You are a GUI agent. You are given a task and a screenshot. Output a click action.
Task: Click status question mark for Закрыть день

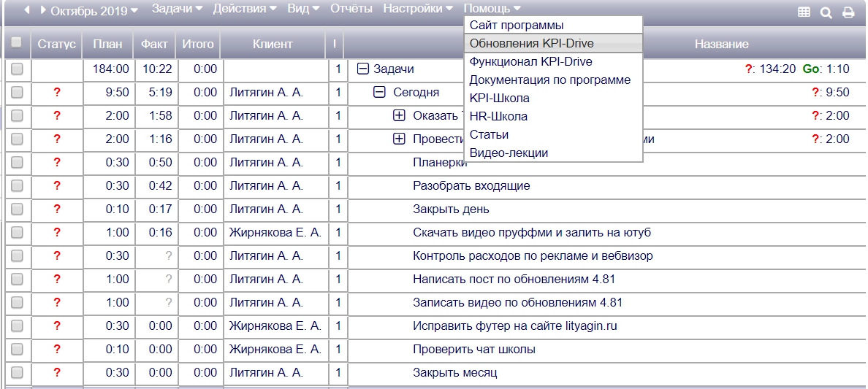pyautogui.click(x=56, y=209)
